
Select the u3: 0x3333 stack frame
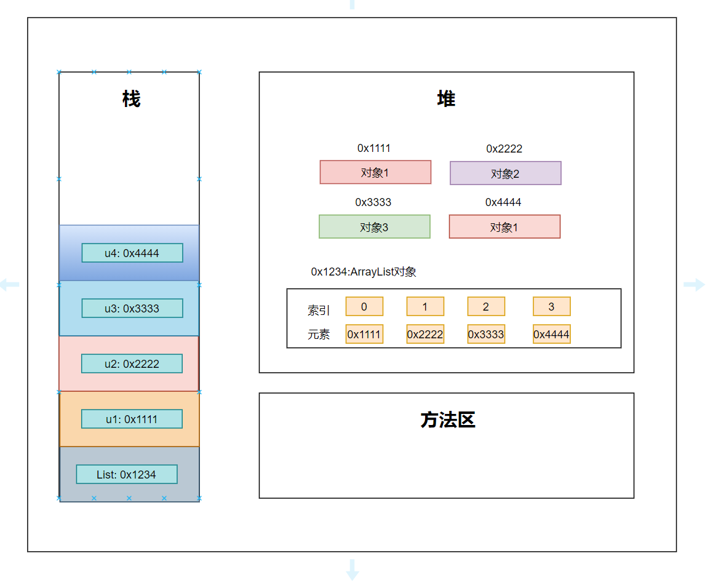click(x=132, y=308)
